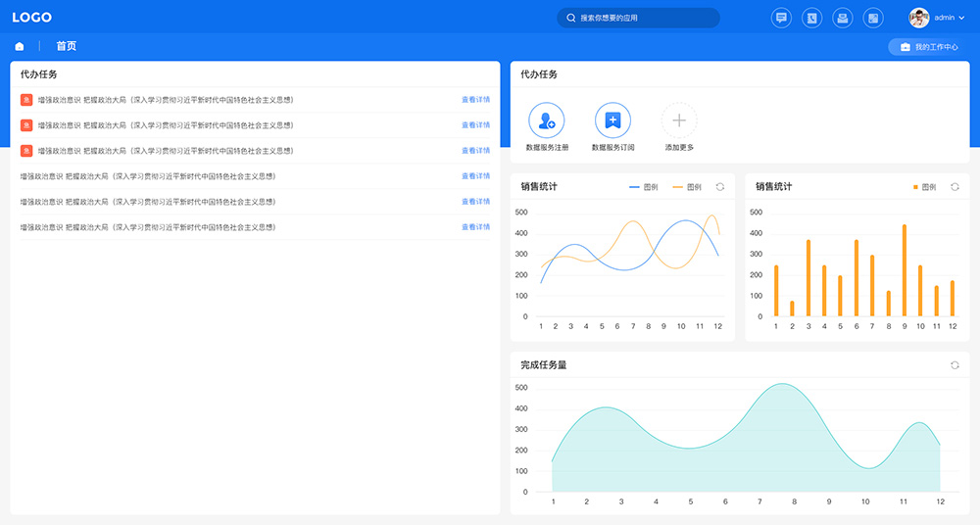
Task: Click the magnifier icon in the search box
Action: point(570,19)
